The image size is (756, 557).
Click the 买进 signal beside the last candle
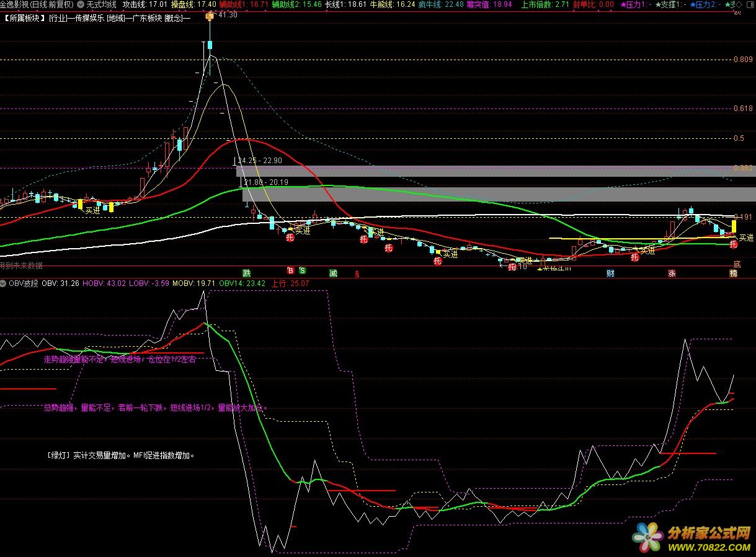[746, 238]
